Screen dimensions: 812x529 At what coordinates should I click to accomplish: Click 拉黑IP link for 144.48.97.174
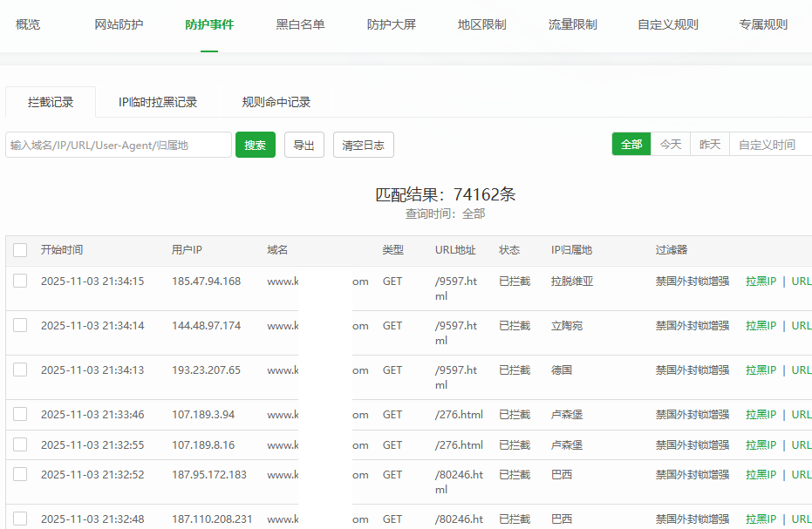761,326
